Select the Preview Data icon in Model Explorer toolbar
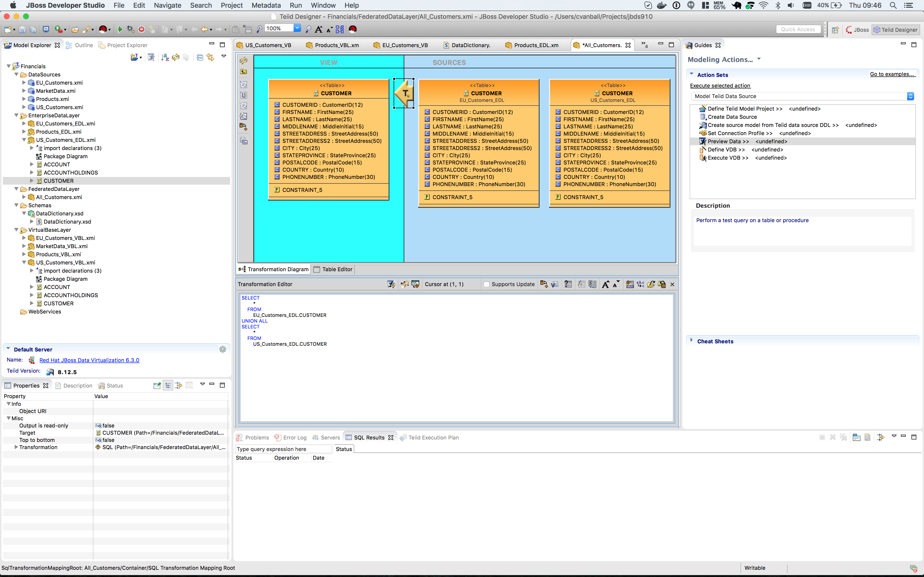Viewport: 924px width, 577px height. click(x=151, y=57)
